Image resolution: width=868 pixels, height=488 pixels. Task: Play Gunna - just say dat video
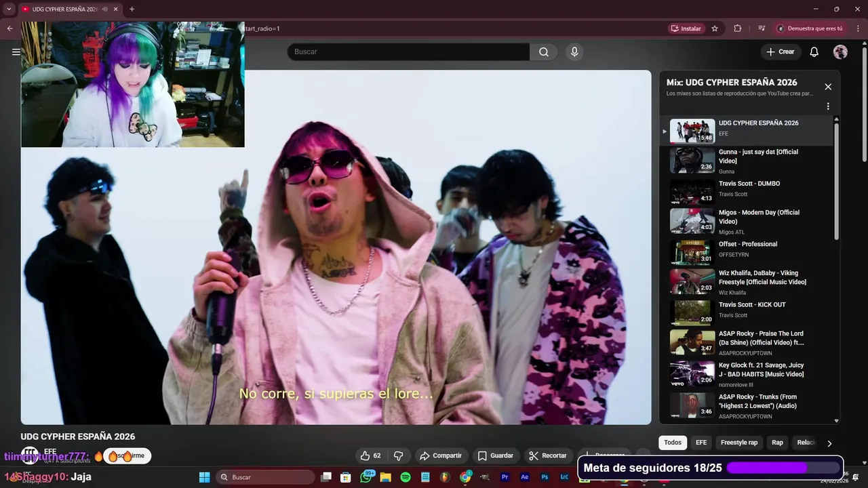746,161
